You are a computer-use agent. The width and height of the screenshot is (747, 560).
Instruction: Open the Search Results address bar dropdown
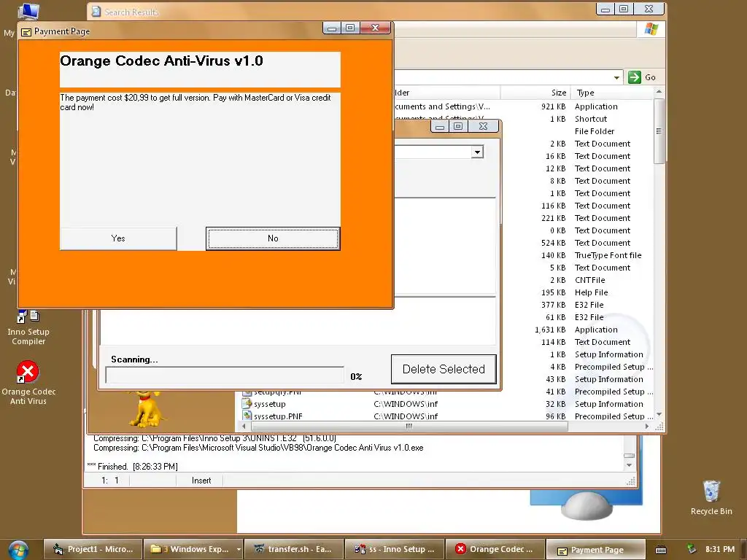click(x=616, y=77)
